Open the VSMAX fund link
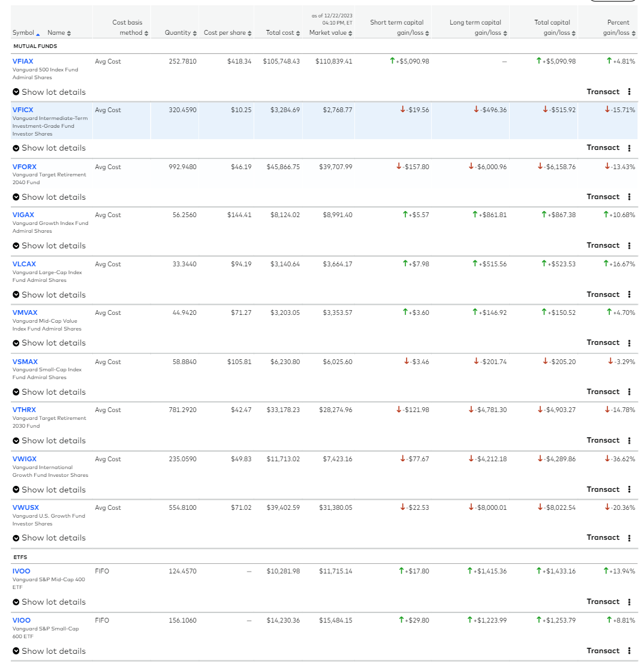The height and width of the screenshot is (664, 644). coord(25,362)
